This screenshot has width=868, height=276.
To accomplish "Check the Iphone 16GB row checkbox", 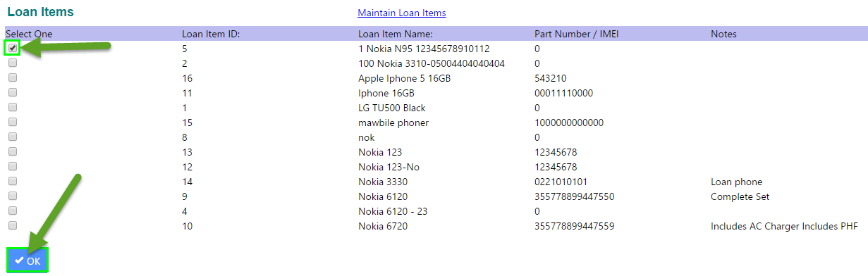I will [13, 92].
